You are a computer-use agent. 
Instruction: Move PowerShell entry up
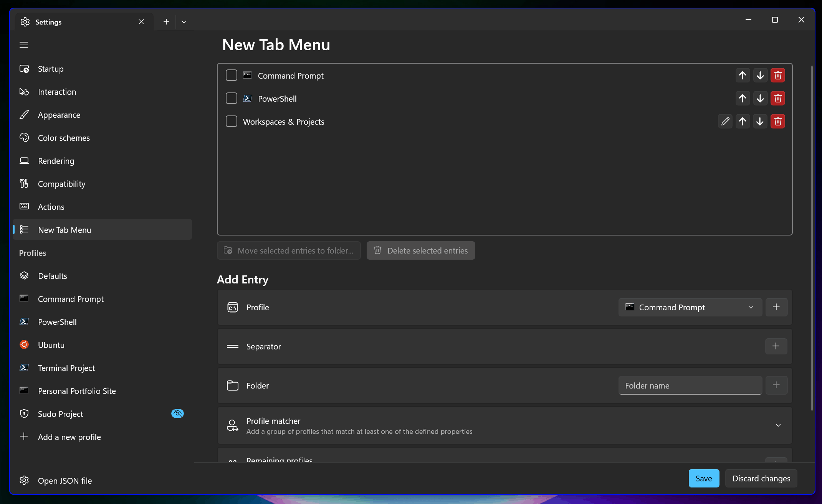743,99
